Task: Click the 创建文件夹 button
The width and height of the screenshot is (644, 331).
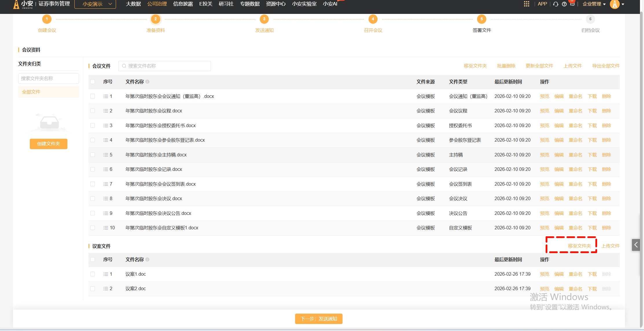Action: point(48,144)
